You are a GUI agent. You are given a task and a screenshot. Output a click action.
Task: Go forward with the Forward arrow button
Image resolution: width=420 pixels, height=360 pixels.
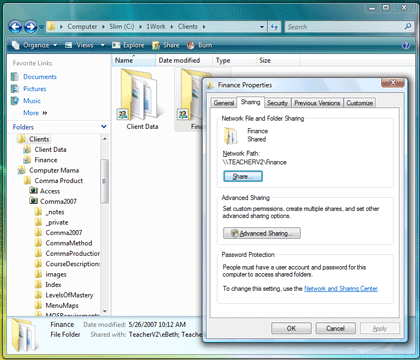click(31, 27)
